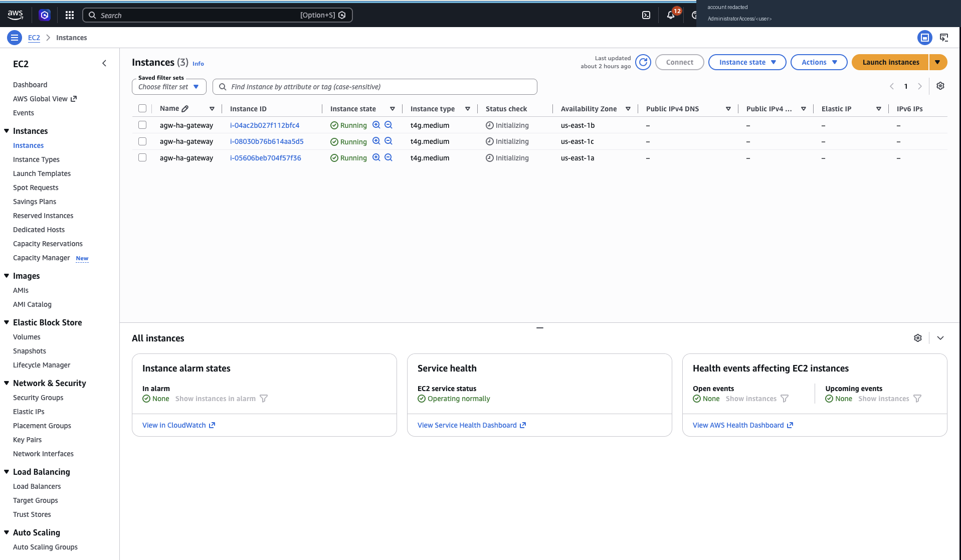Collapse the Instances sidebar section

[x=7, y=131]
